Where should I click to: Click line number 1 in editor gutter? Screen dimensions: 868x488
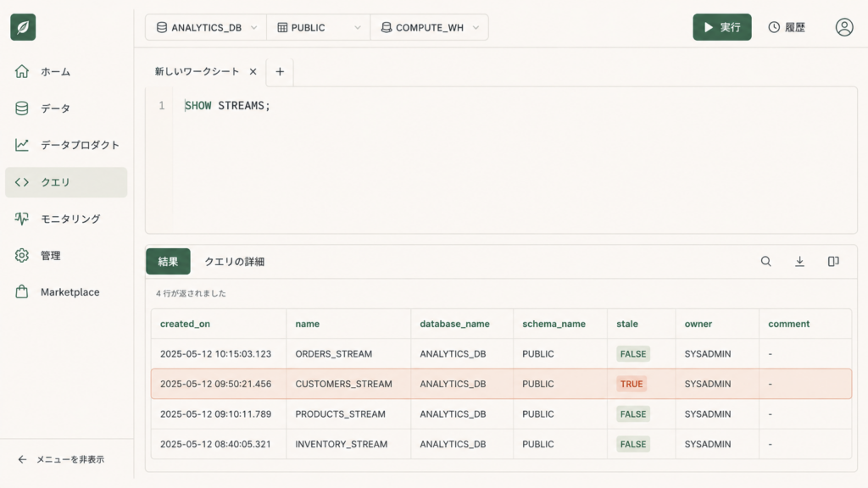(162, 106)
